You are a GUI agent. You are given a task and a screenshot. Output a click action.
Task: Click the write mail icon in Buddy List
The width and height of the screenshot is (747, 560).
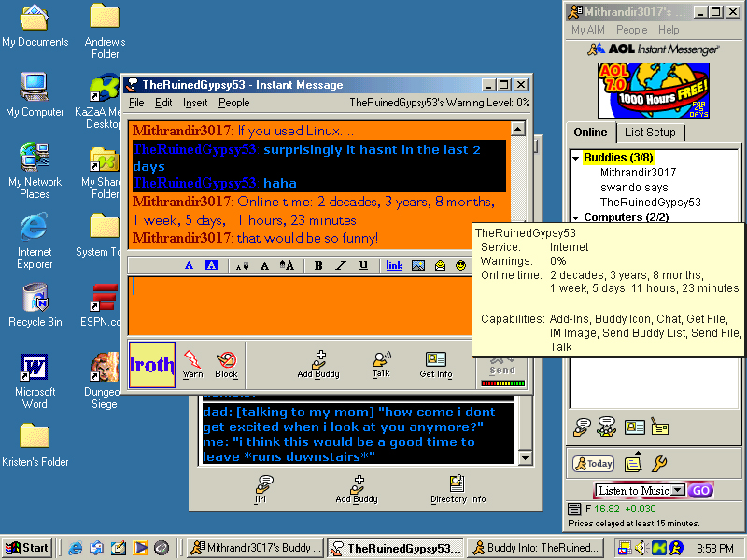click(659, 427)
